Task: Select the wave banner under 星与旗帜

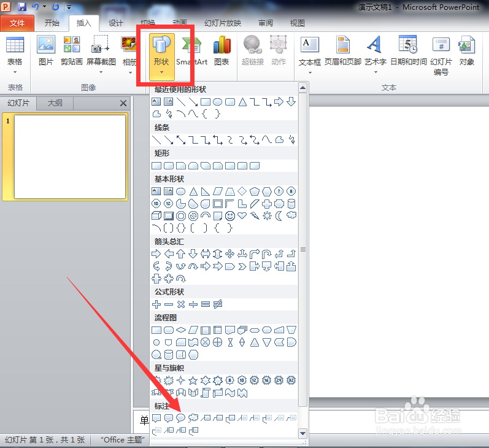Action: [x=230, y=393]
